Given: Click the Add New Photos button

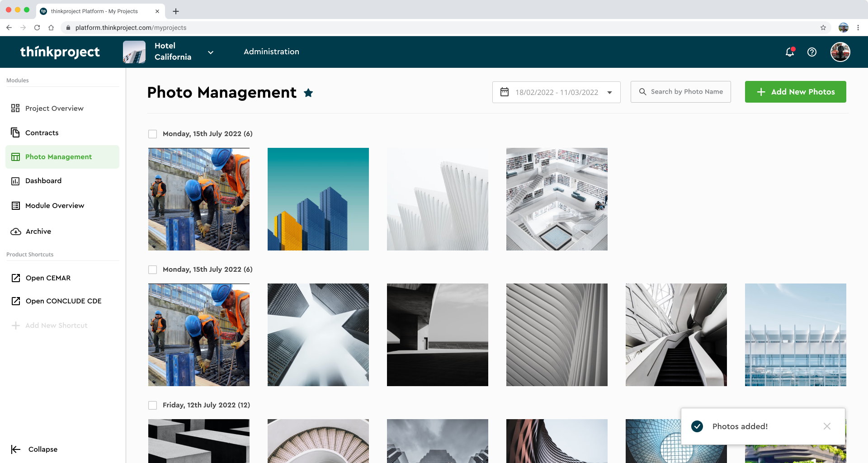Looking at the screenshot, I should (795, 92).
